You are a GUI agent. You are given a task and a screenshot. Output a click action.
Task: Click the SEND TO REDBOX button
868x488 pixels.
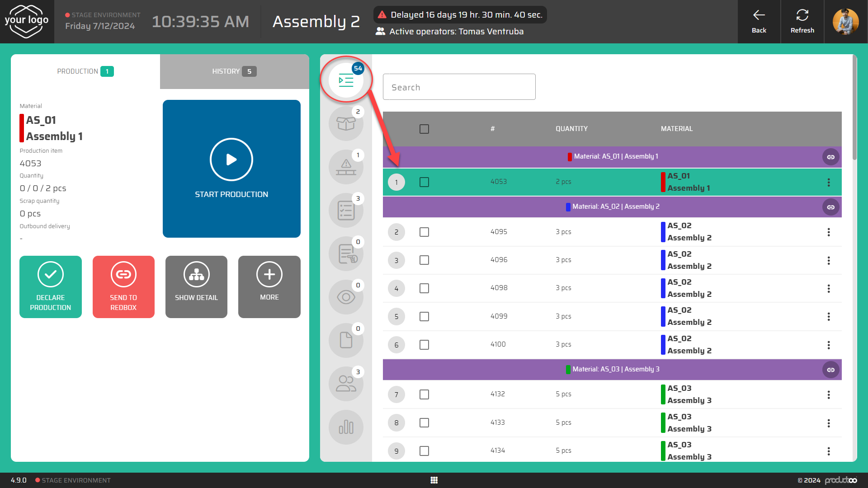click(123, 286)
